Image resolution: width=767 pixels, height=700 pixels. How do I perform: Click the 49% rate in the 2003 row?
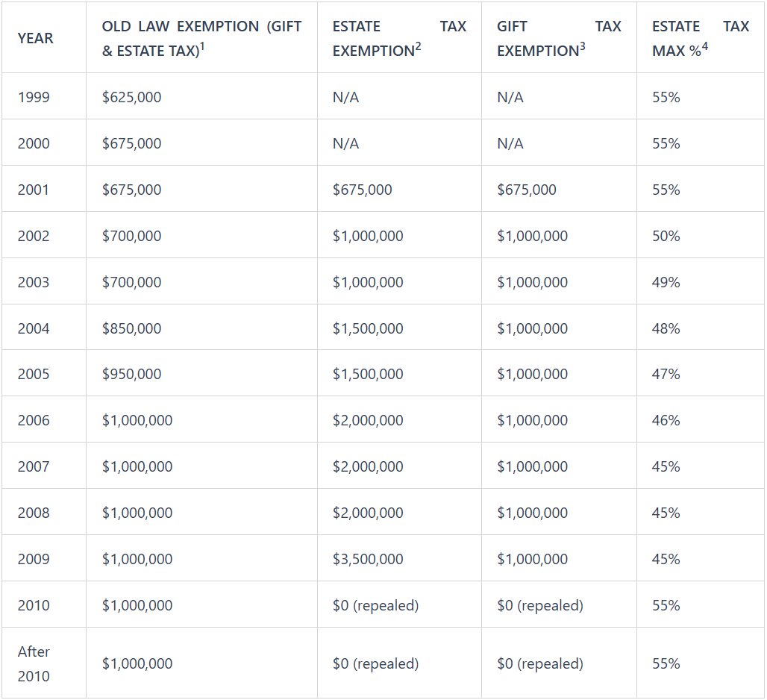click(666, 282)
